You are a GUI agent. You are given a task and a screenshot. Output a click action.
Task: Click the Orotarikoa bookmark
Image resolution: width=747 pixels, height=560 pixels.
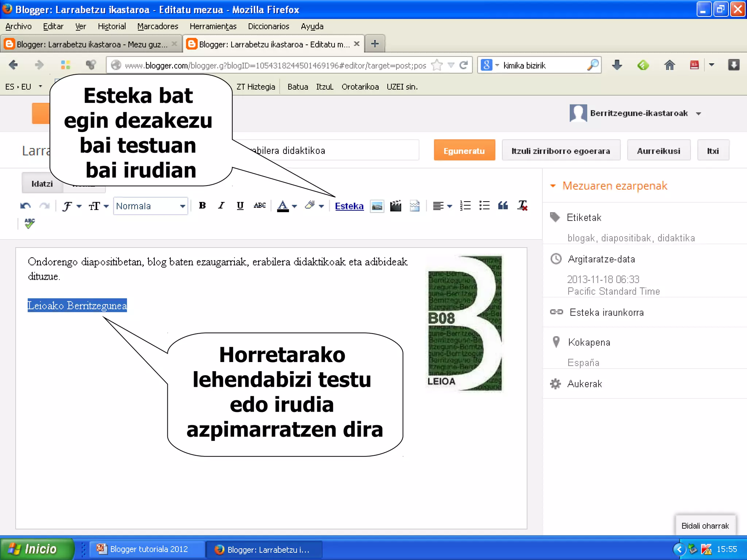(360, 87)
